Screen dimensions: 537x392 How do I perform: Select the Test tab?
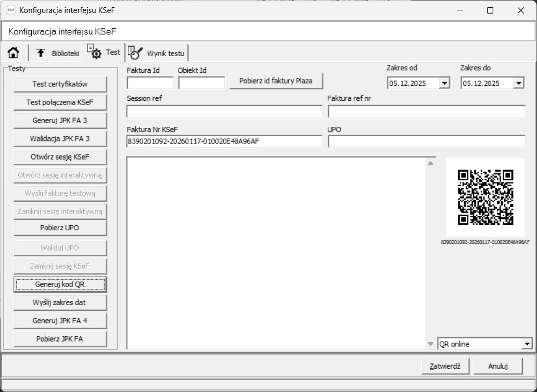(104, 53)
